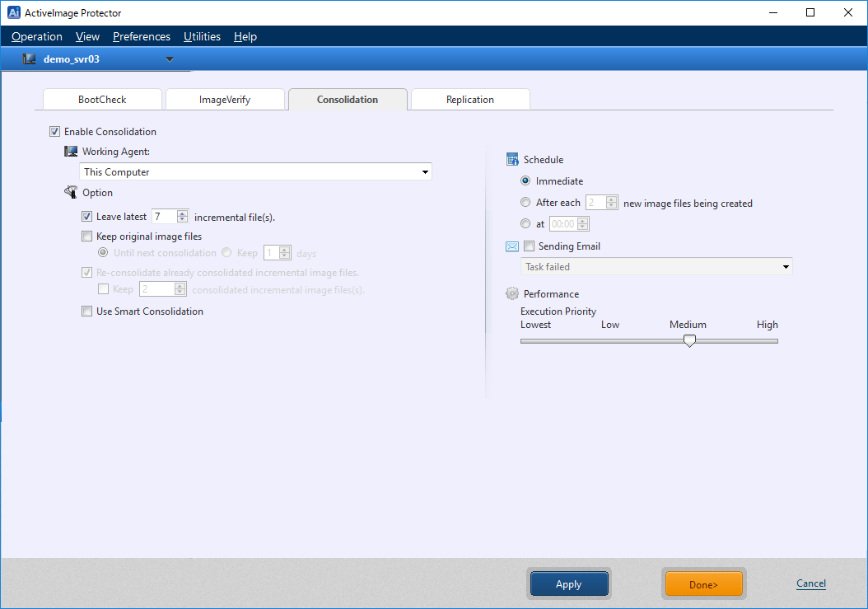Maximize the ActiveImage Protector window
The height and width of the screenshot is (609, 868).
(x=810, y=12)
